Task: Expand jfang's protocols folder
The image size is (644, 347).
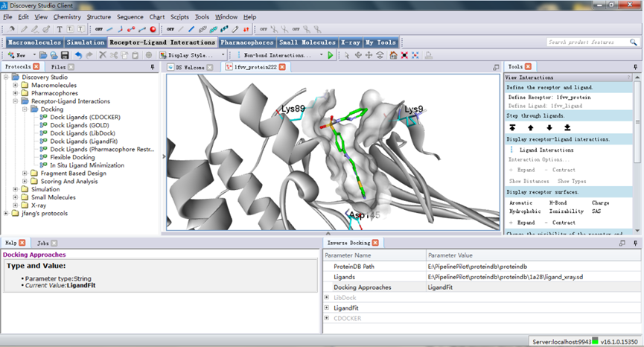Action: tap(6, 213)
